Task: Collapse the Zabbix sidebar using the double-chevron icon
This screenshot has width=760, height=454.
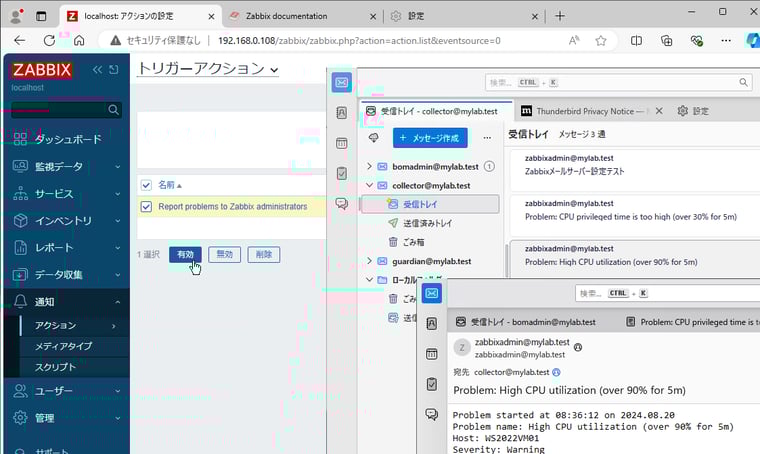Action: [97, 70]
